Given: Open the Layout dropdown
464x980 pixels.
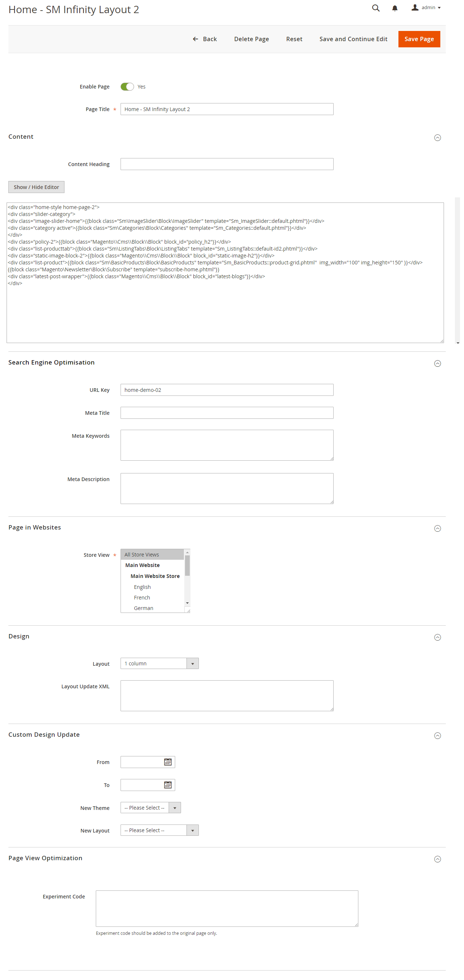Looking at the screenshot, I should coord(160,663).
